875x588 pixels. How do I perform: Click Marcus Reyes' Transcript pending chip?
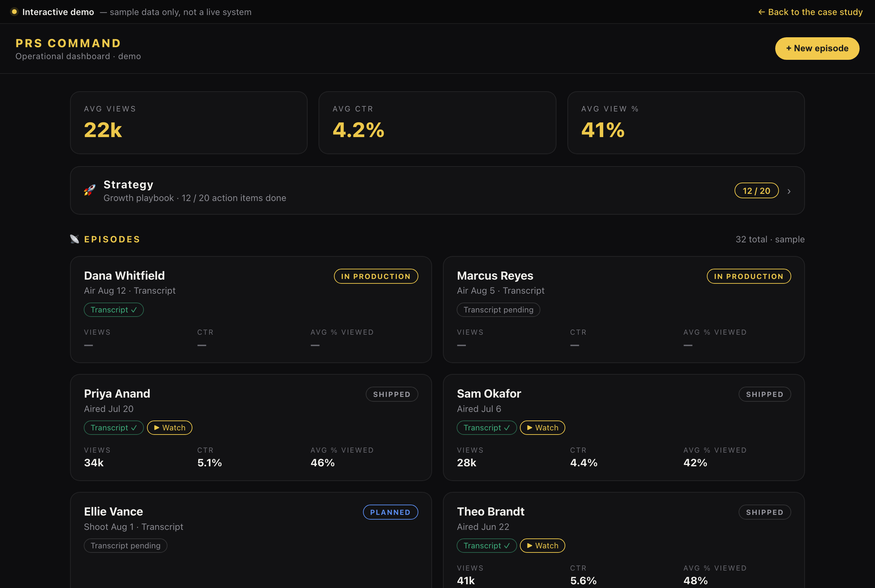coord(498,310)
